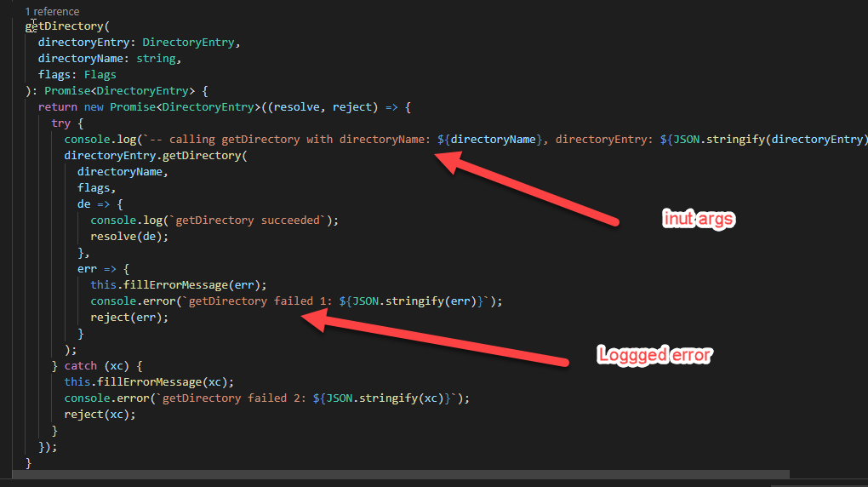This screenshot has width=868, height=487.
Task: Click the 'getDirectory failed 2' console.error line
Action: (267, 398)
